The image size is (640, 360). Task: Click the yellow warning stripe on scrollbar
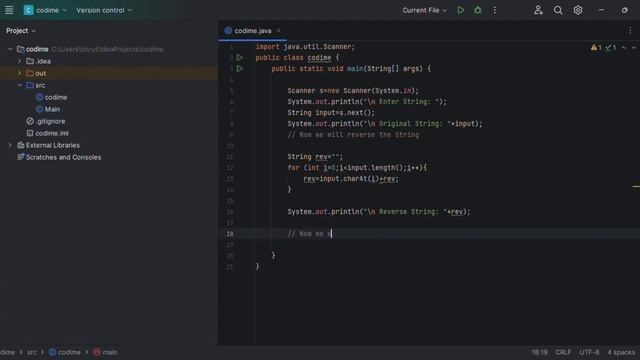[636, 187]
